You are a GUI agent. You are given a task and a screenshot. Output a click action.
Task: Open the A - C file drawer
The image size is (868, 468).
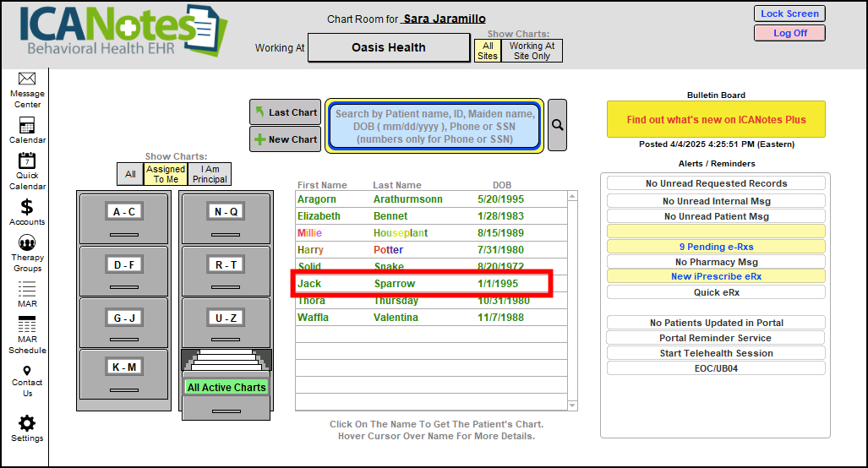point(124,212)
